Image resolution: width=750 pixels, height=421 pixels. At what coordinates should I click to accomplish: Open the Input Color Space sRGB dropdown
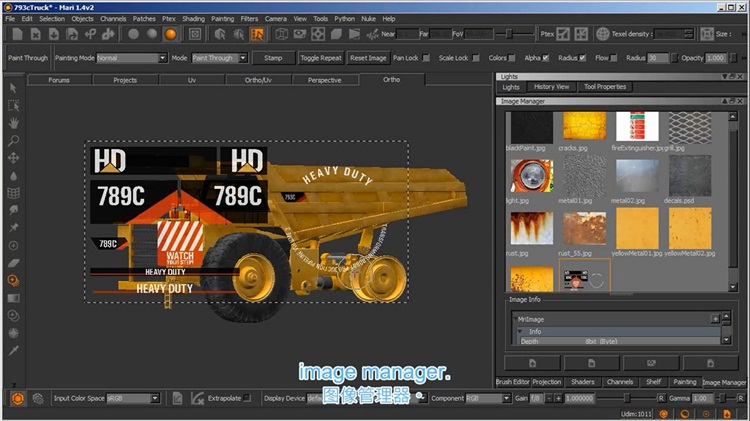click(x=132, y=398)
